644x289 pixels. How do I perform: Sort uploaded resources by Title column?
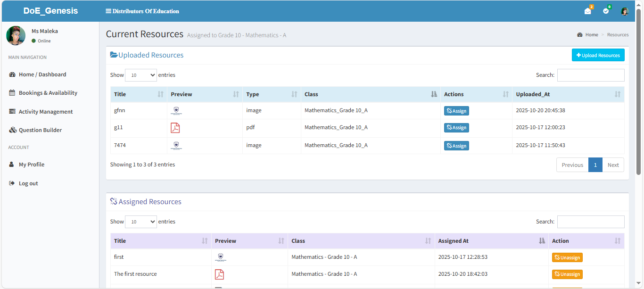tap(139, 94)
